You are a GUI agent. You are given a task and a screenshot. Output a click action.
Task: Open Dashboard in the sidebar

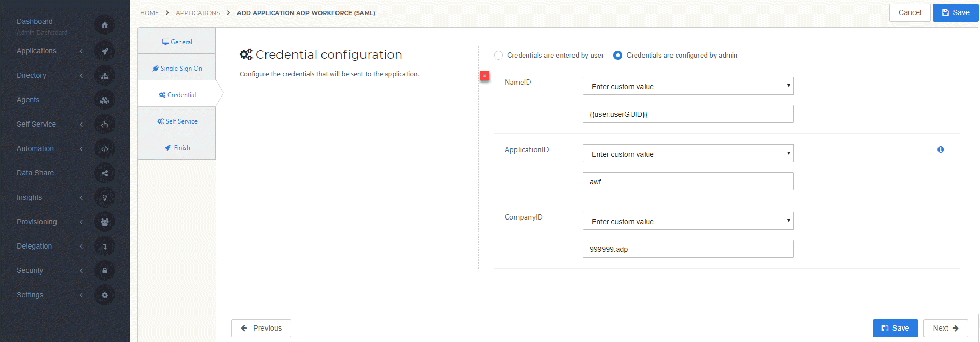35,21
